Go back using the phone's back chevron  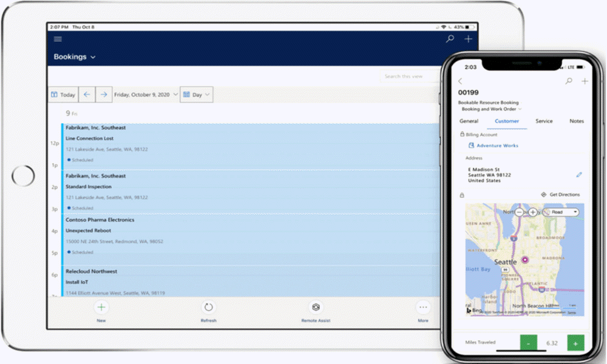(x=460, y=81)
